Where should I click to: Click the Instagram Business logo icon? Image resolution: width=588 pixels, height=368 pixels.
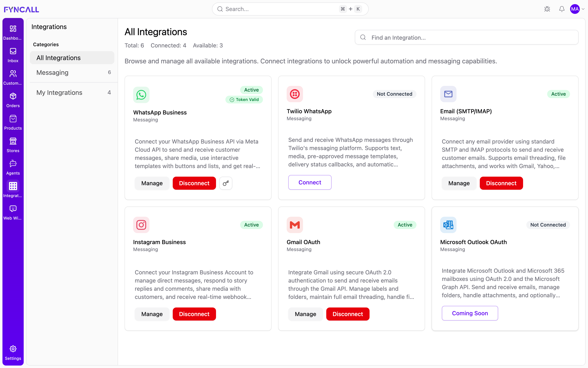click(x=141, y=225)
